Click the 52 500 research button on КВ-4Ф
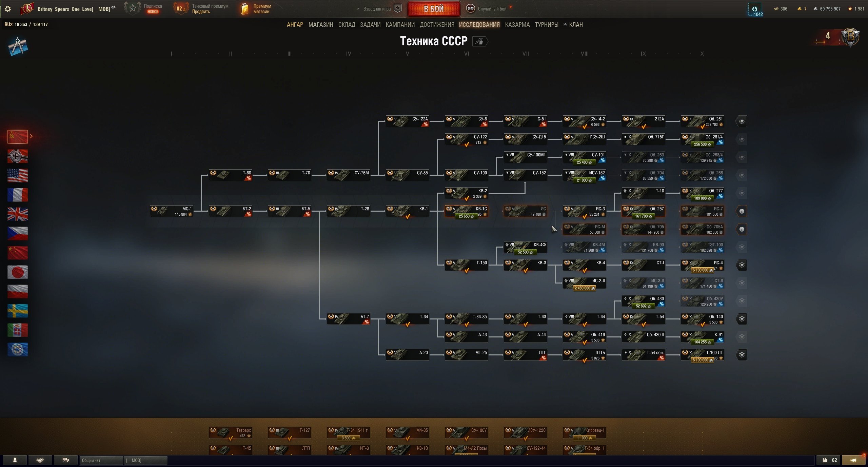868x467 pixels. [x=525, y=252]
